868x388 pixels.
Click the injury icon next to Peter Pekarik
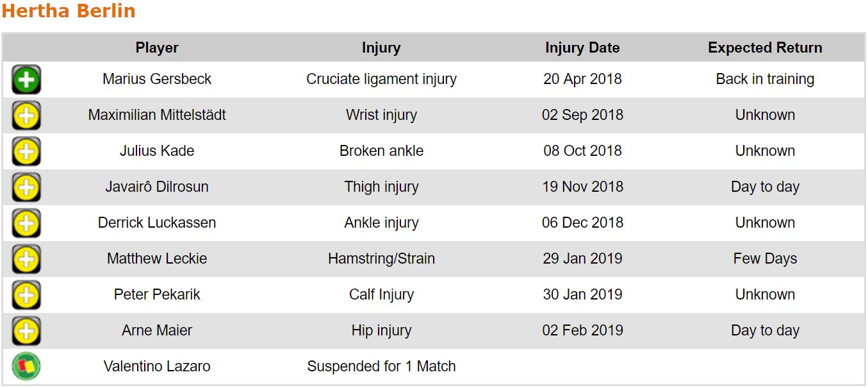[x=26, y=295]
